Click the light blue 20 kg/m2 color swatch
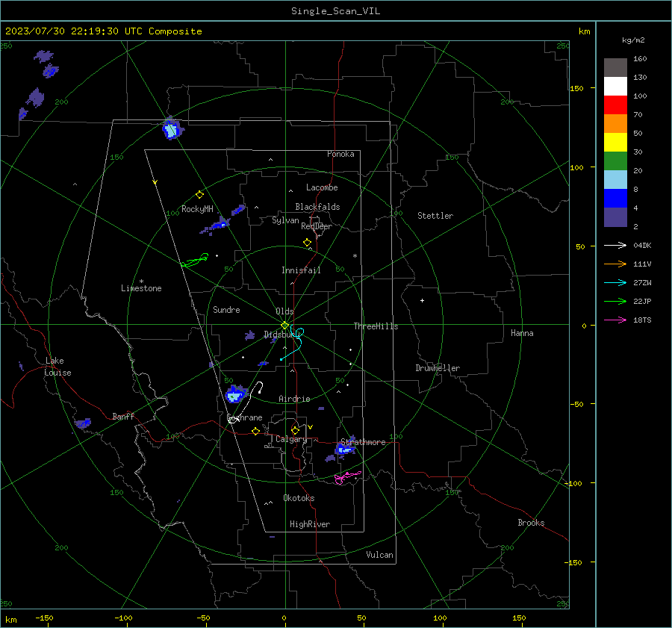The height and width of the screenshot is (628, 672). click(615, 180)
